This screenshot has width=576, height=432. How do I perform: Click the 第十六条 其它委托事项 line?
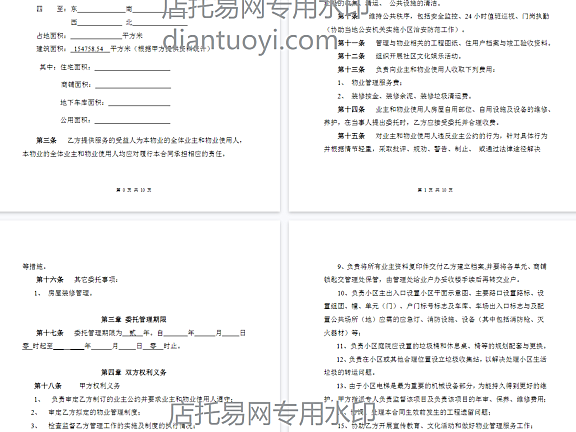pos(77,280)
